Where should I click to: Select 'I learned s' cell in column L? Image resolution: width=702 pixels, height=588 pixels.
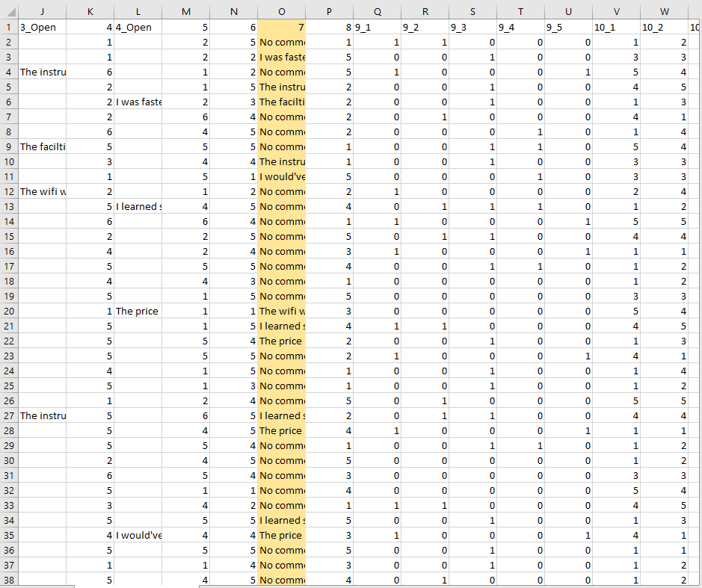[138, 207]
